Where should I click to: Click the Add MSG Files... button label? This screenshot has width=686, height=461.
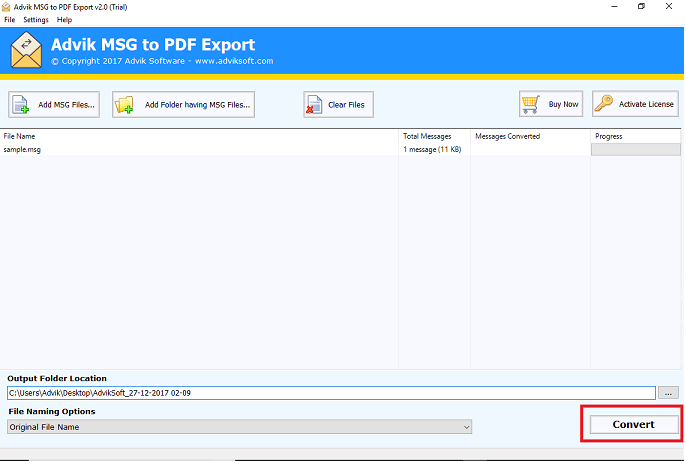tap(66, 105)
